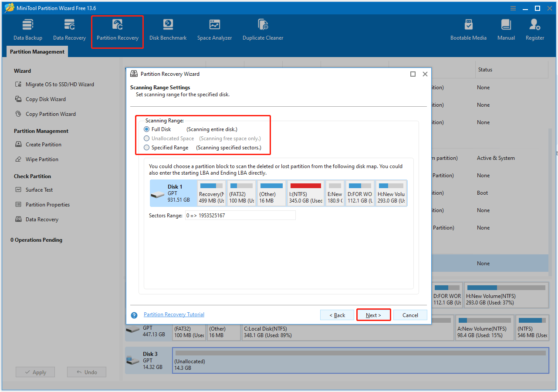
Task: Launch the Data Recovery toolbar icon
Action: pos(69,30)
